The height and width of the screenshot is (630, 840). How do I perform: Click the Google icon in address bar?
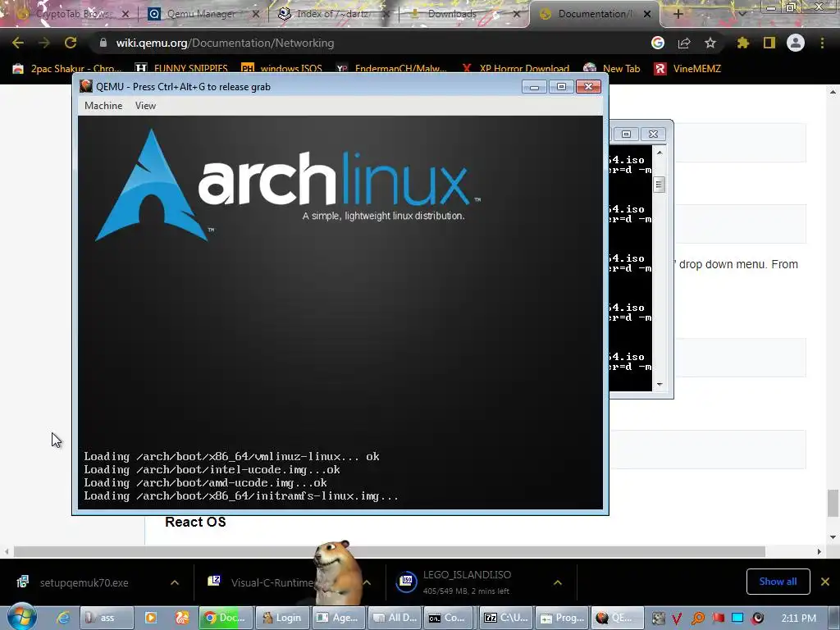pos(658,43)
